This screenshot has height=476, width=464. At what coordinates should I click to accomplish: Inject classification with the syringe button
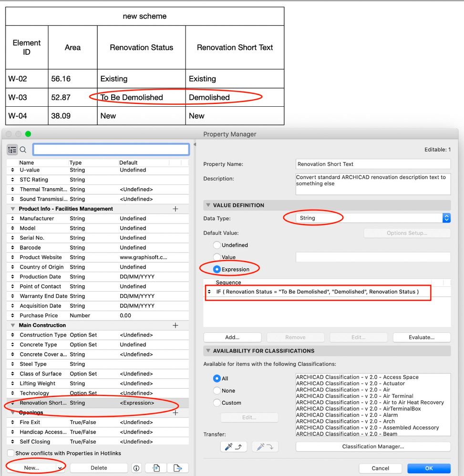(265, 446)
